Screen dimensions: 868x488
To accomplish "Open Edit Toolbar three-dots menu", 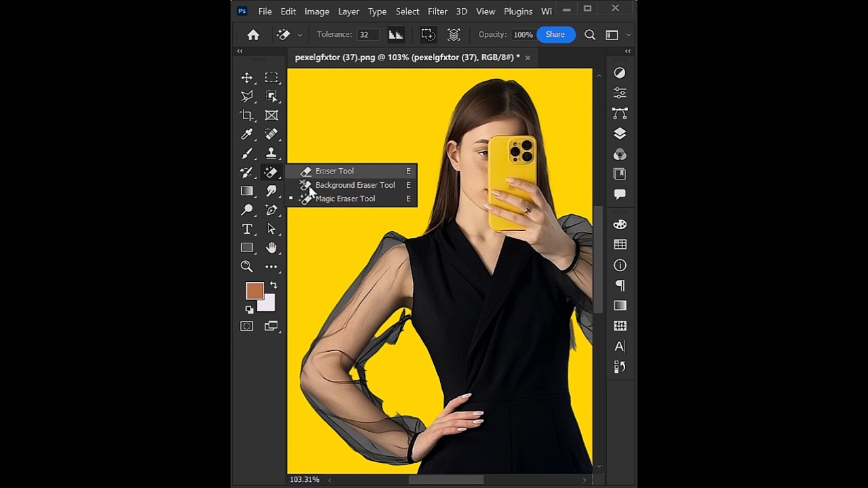I will click(271, 266).
